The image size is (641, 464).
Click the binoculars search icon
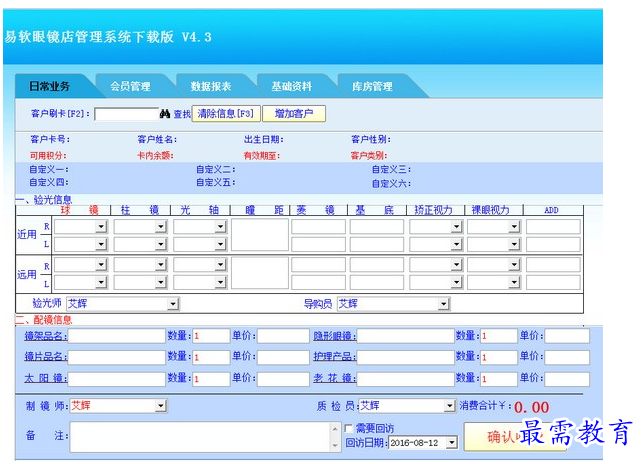coord(165,114)
